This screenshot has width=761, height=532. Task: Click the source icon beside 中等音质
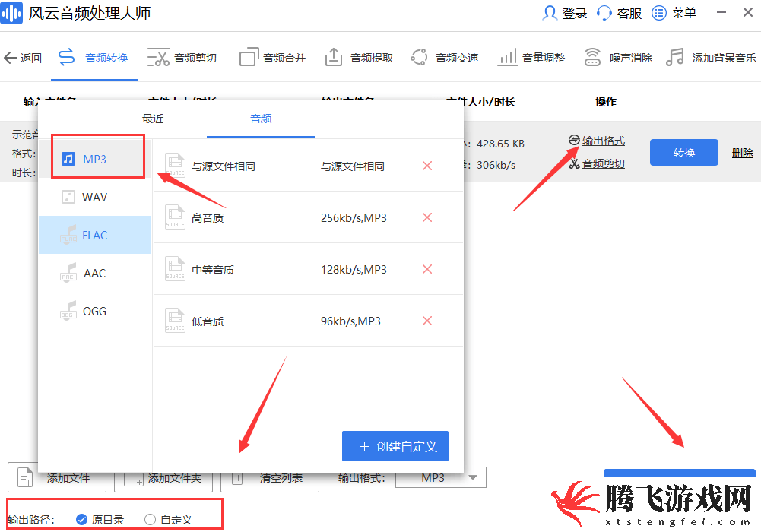point(175,269)
